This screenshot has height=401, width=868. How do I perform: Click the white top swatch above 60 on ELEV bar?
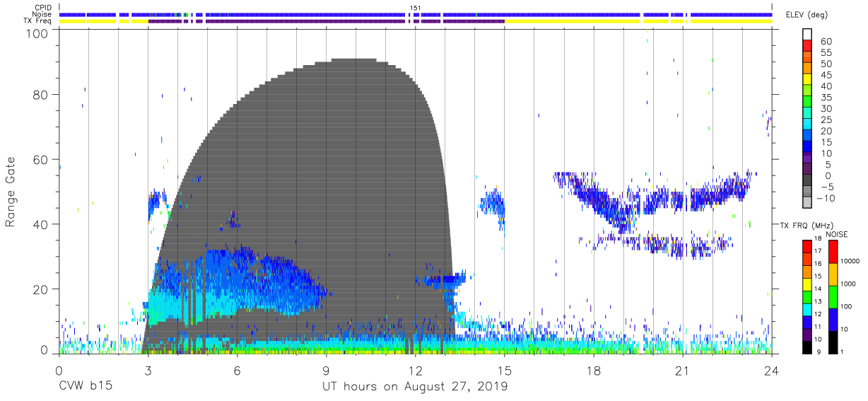(807, 34)
